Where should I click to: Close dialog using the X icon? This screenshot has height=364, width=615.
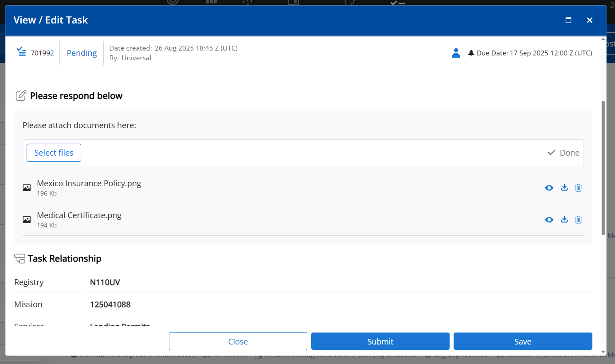click(x=590, y=20)
